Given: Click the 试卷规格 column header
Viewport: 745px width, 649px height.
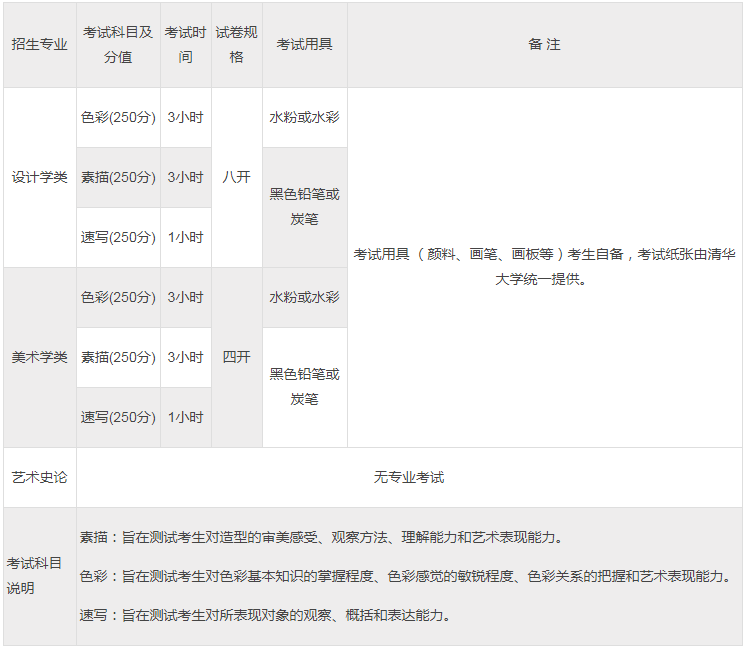Looking at the screenshot, I should coord(237,45).
